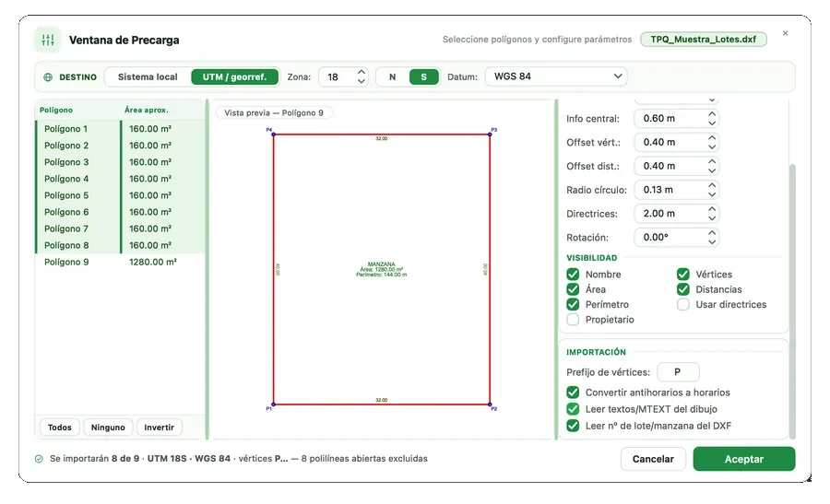Uncheck the Perímetro checkbox
The width and height of the screenshot is (830, 504).
573,305
